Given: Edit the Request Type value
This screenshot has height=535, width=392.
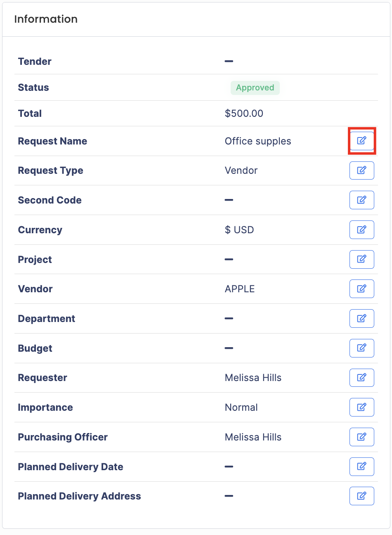Looking at the screenshot, I should (362, 170).
